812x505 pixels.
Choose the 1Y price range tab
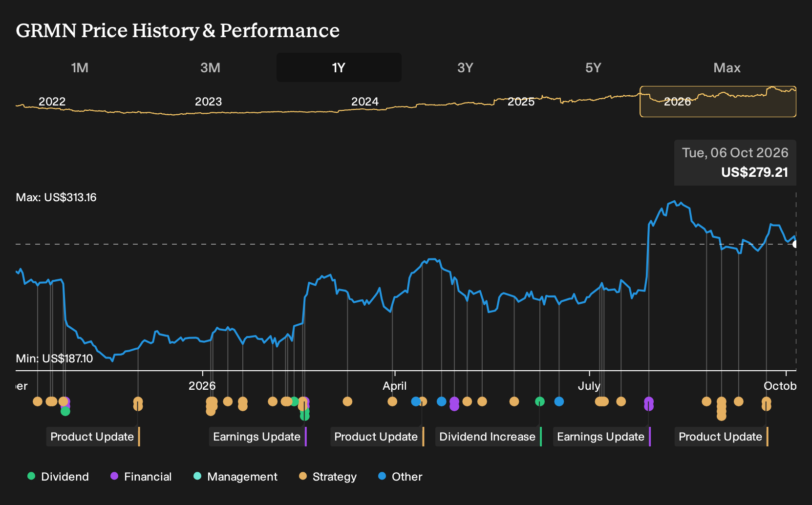pos(339,68)
